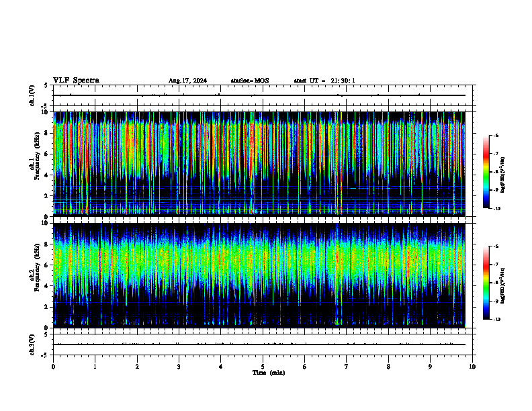
Task: Click time axis tick label "0"
Action: click(x=53, y=367)
